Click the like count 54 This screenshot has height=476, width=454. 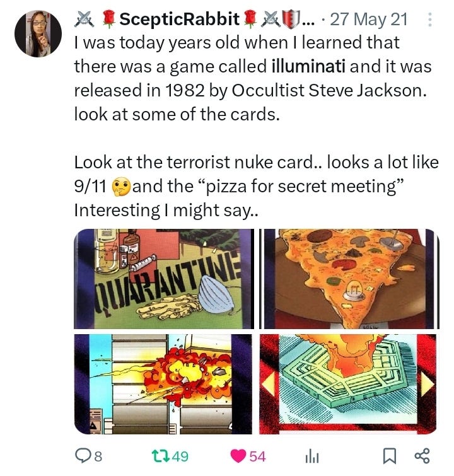pos(257,456)
